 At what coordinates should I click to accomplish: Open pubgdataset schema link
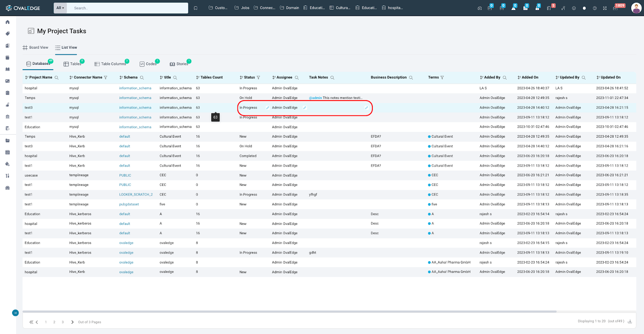[x=129, y=204]
